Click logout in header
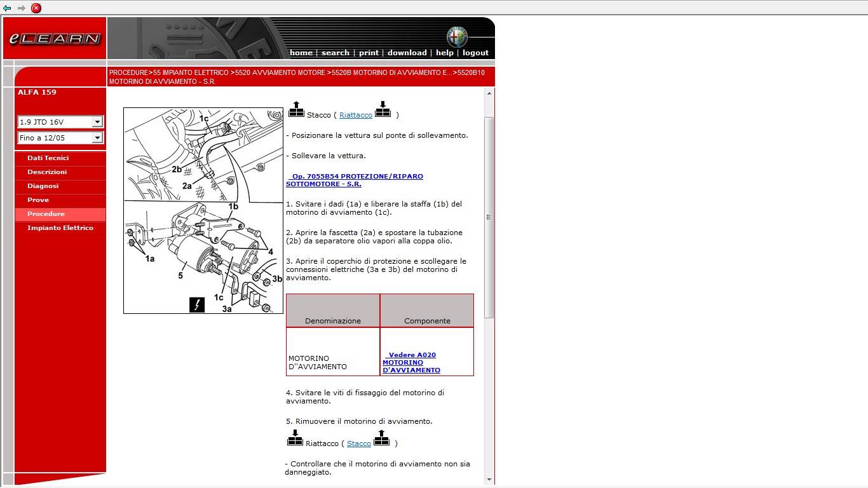 pyautogui.click(x=475, y=53)
